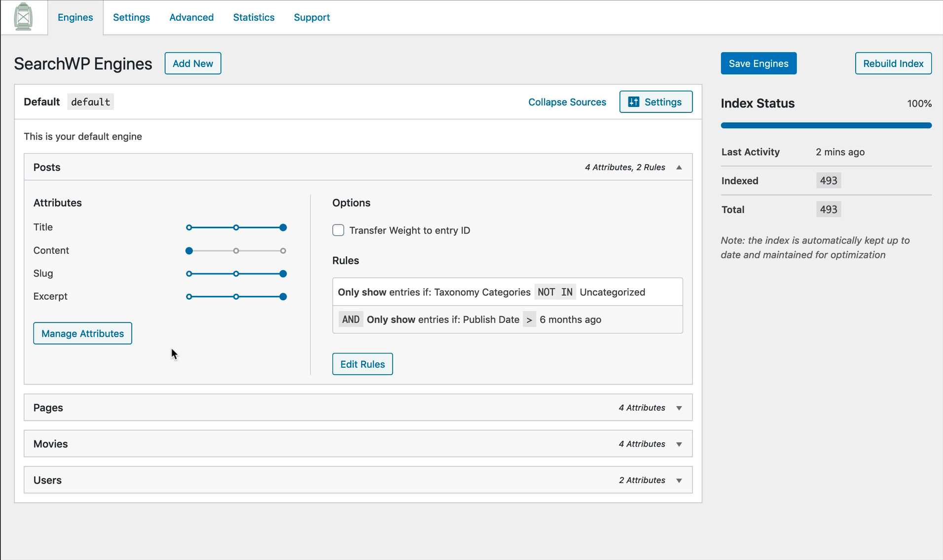Click the Collapse Sources link
The width and height of the screenshot is (943, 560).
pos(567,102)
